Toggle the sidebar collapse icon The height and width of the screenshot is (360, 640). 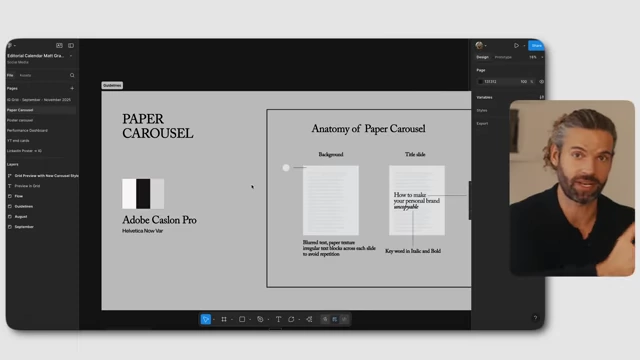coord(71,45)
